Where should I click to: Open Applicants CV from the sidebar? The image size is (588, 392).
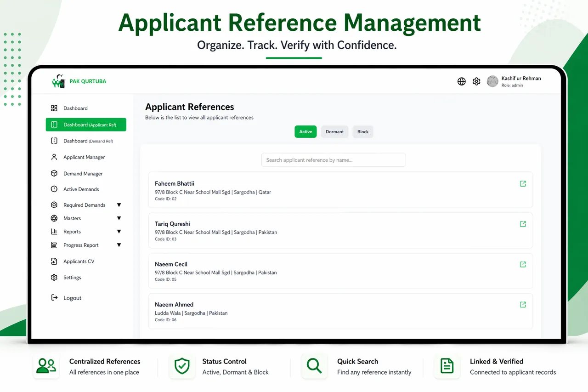pyautogui.click(x=79, y=261)
